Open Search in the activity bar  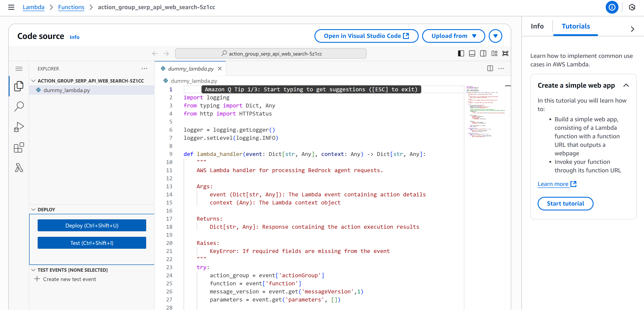click(x=19, y=106)
